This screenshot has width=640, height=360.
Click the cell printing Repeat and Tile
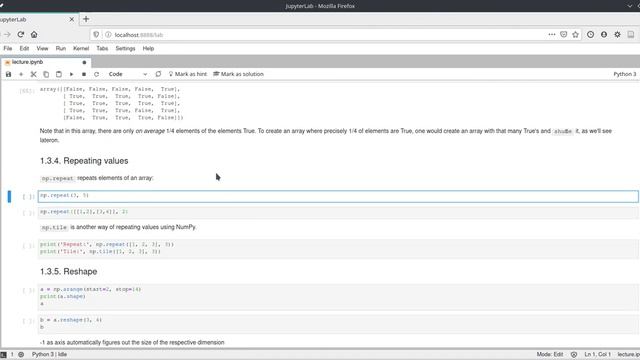click(x=338, y=248)
